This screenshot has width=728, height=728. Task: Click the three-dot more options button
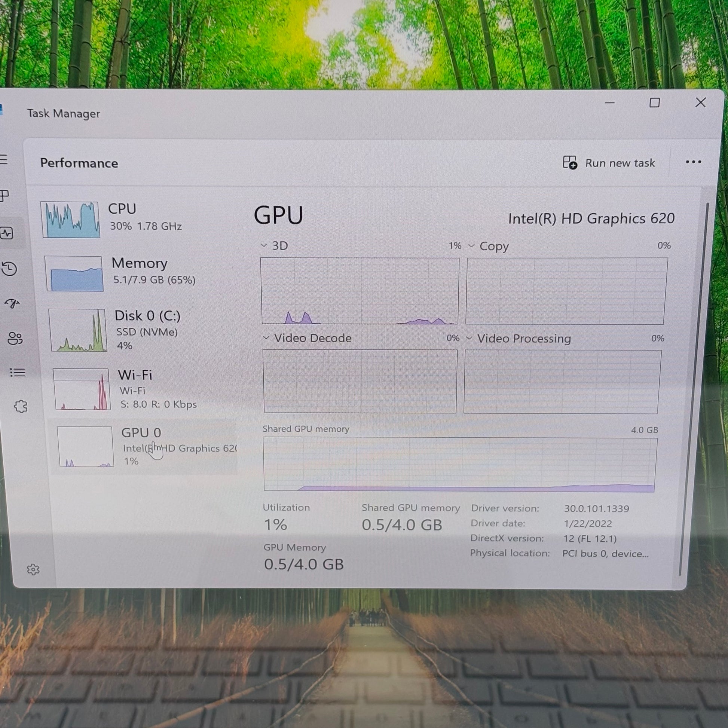point(693,162)
